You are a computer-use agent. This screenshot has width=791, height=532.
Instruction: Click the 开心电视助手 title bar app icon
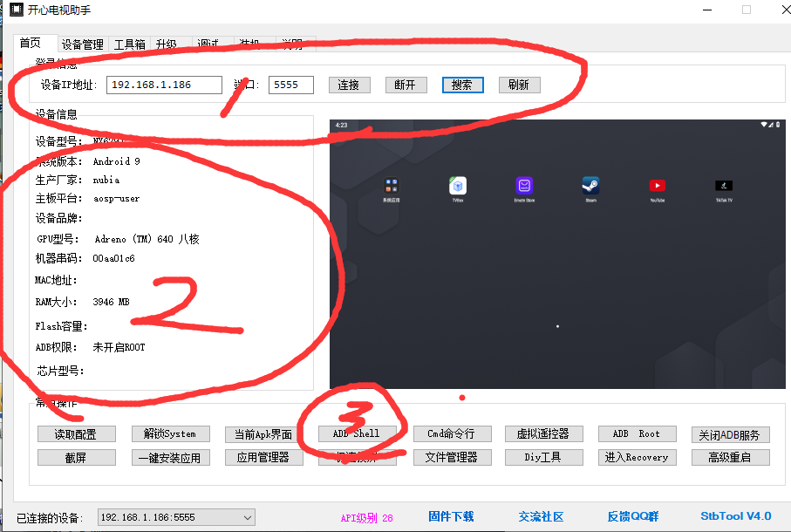(x=17, y=10)
